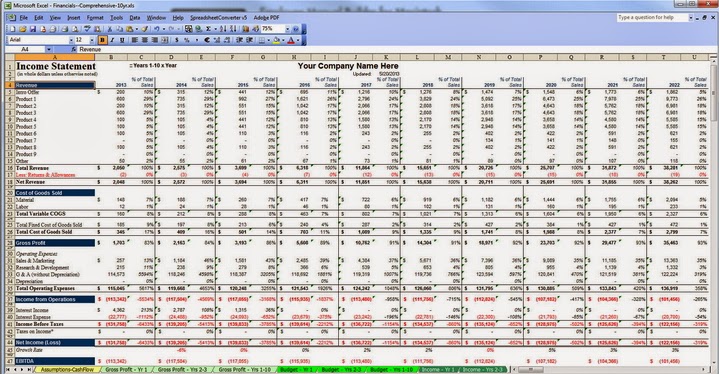Toggle Underline formatting

click(x=122, y=40)
